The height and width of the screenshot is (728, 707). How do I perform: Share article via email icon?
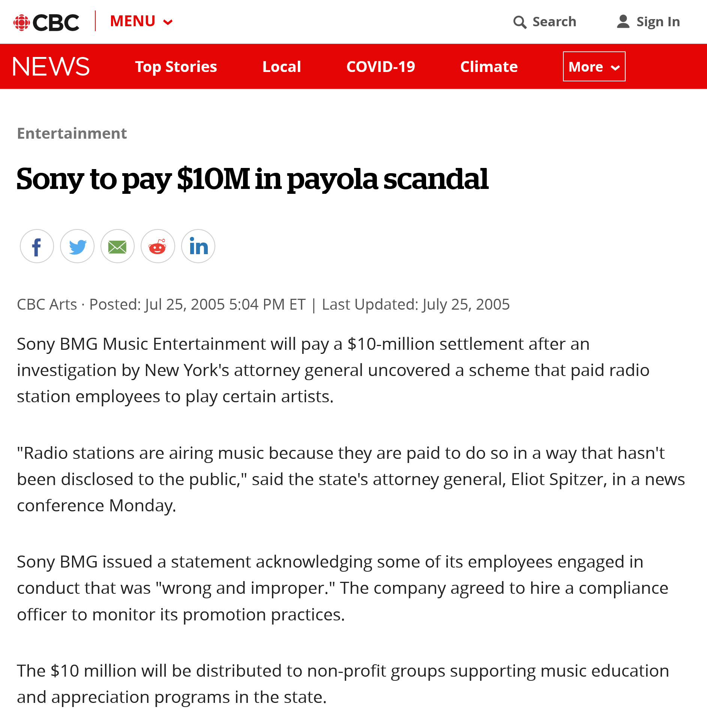click(117, 246)
